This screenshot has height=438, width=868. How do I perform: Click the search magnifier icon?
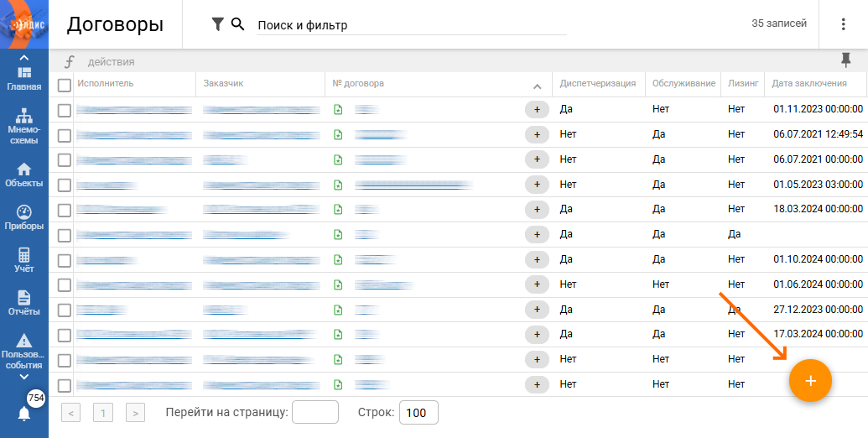[237, 23]
